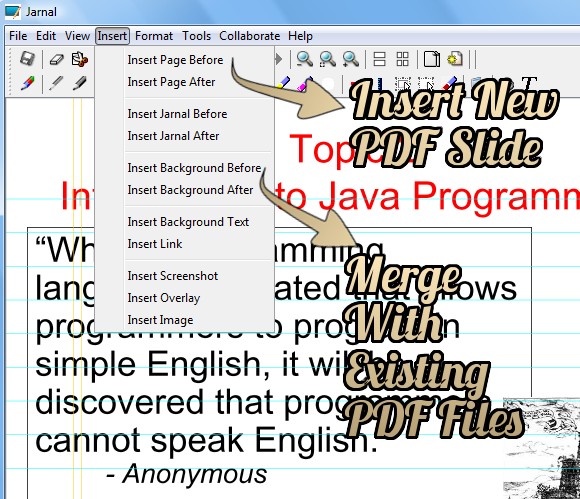
Task: Open the Collaborate menu
Action: coord(249,36)
